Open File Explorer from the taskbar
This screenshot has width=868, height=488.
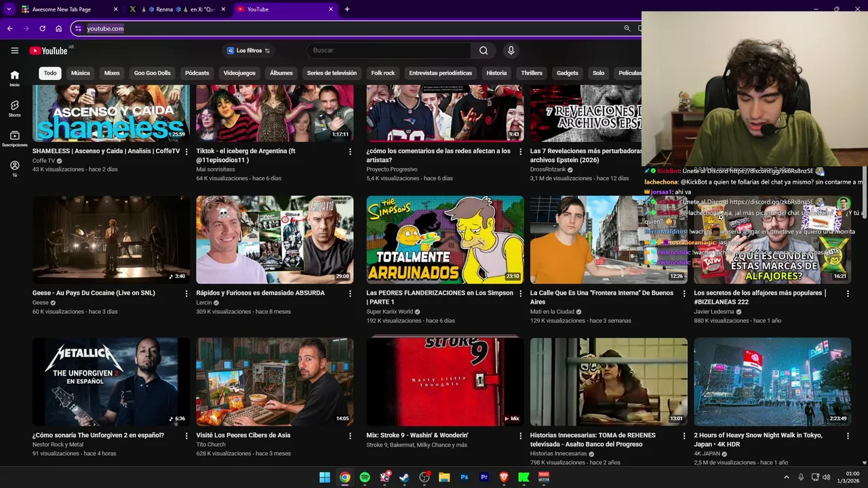(x=444, y=477)
